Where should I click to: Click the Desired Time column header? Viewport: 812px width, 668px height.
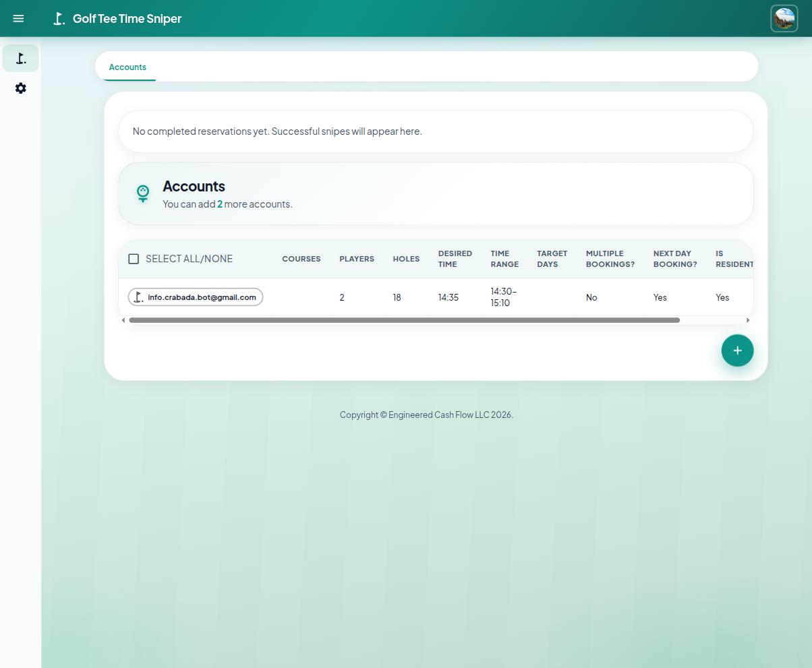[x=455, y=259]
